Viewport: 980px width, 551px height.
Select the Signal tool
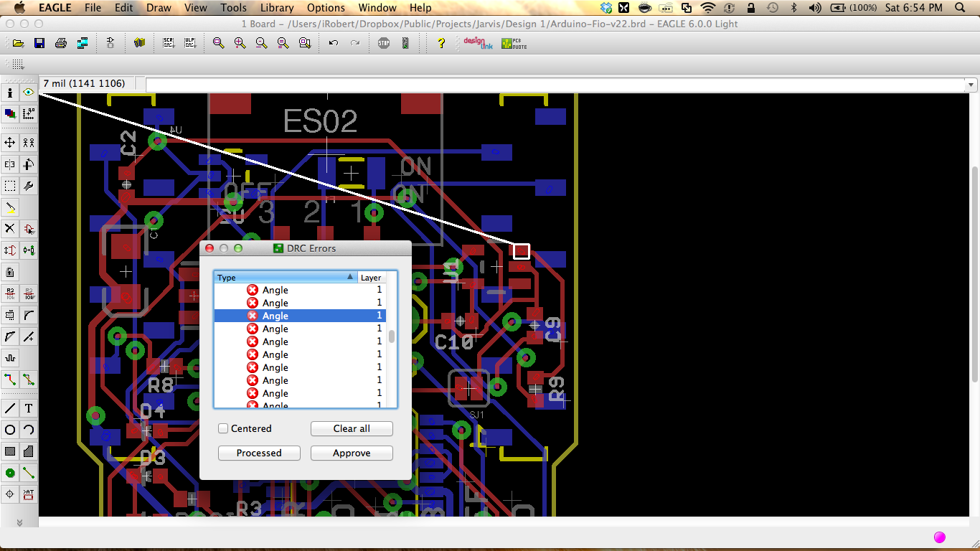point(29,473)
